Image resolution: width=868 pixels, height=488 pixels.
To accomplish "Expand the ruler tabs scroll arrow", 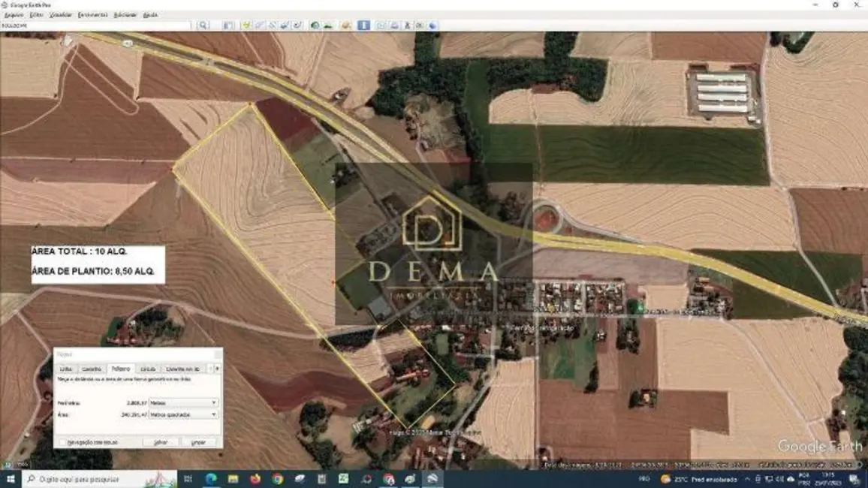I will point(217,369).
